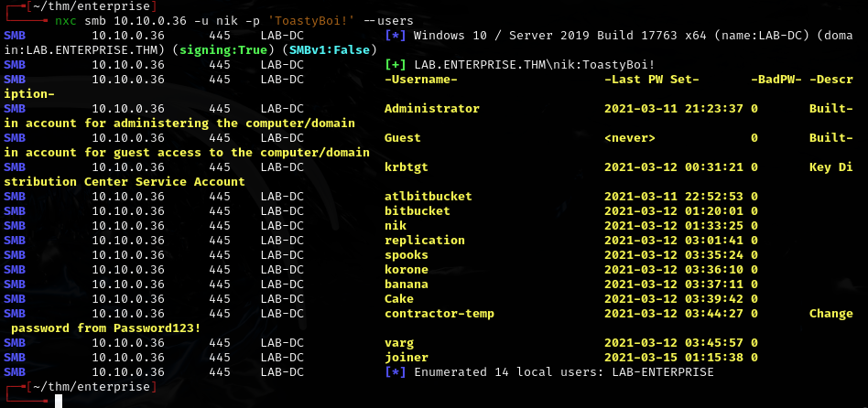Image resolution: width=868 pixels, height=408 pixels.
Task: Click the Administrator username in the output
Action: (431, 108)
